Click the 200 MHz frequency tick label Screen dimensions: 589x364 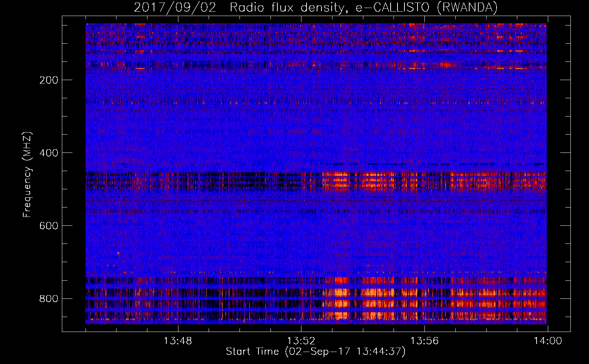(49, 80)
